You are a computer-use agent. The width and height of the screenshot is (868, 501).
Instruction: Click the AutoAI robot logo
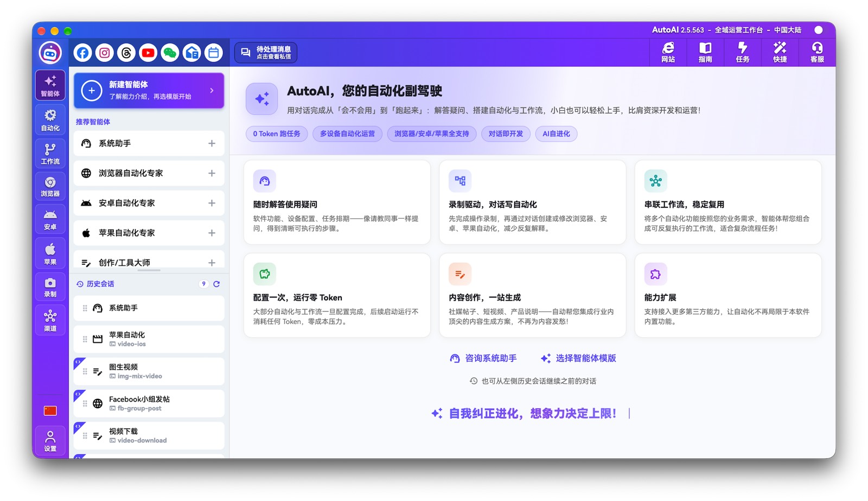(x=50, y=53)
